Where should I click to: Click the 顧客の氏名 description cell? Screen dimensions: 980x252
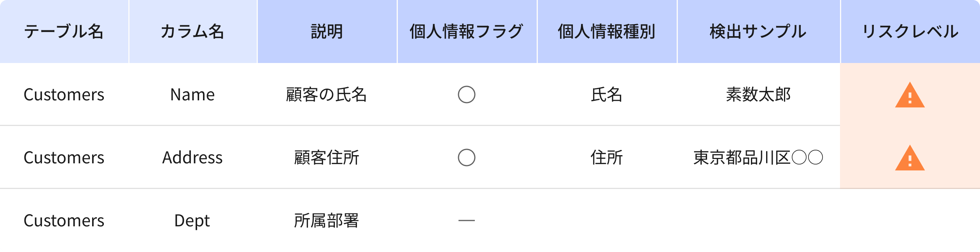tap(326, 94)
